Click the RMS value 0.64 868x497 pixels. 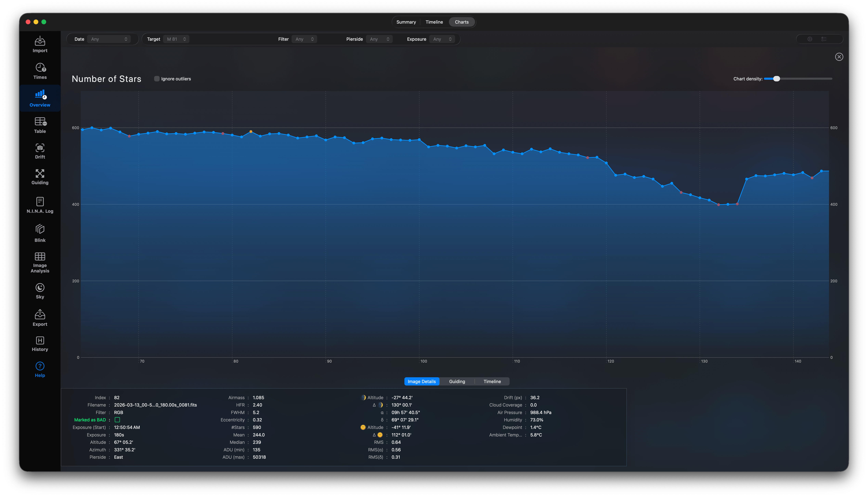point(396,442)
